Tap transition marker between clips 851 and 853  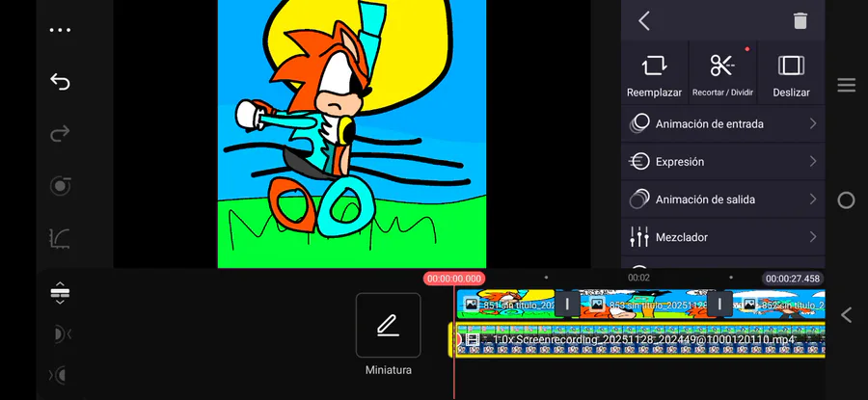click(x=567, y=304)
